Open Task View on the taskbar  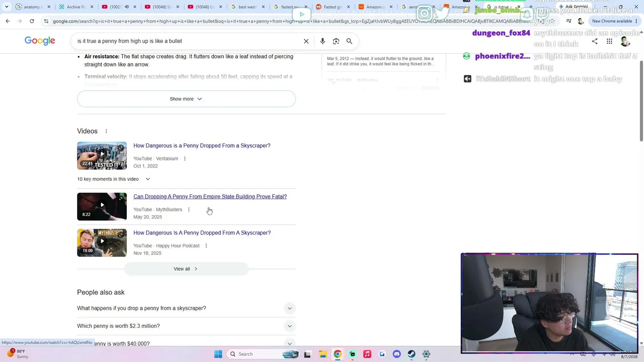(x=307, y=354)
